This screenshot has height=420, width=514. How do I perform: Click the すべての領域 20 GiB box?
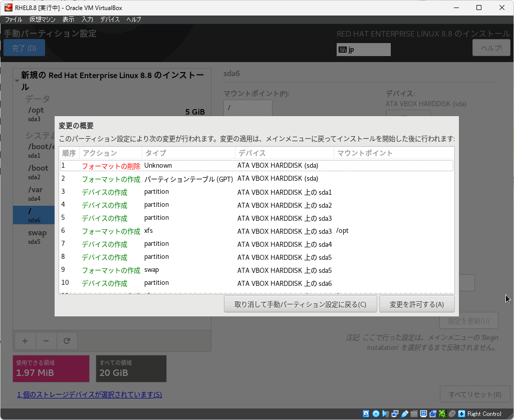pos(131,368)
